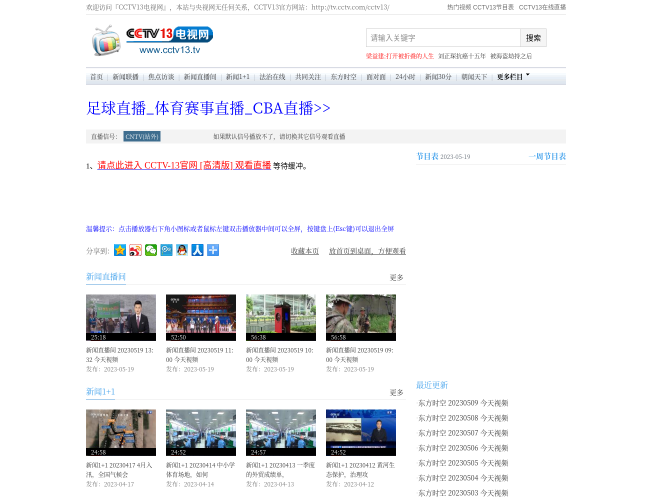The width and height of the screenshot is (650, 500).
Task: Open 朝闻天下 in navigation bar
Action: [474, 77]
